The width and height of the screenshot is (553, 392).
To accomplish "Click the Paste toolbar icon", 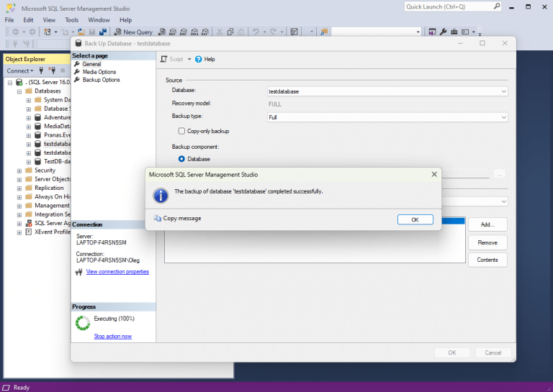I will pos(241,32).
